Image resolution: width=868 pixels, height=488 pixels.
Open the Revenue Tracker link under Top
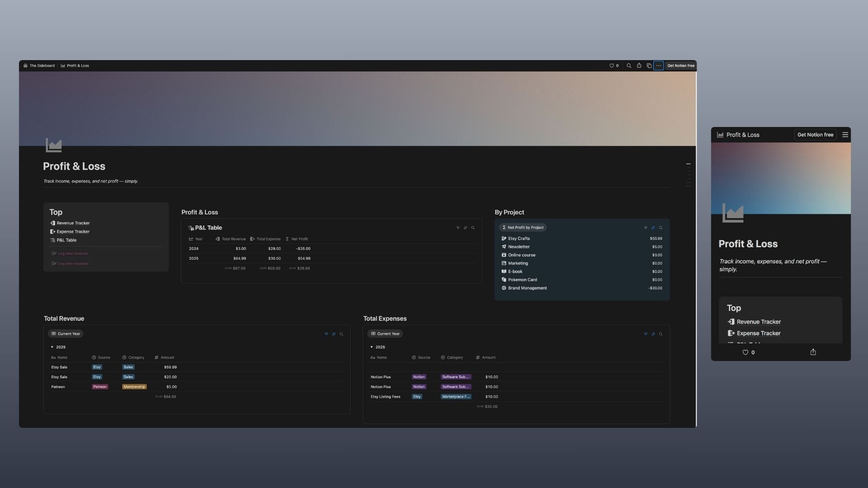click(x=73, y=223)
